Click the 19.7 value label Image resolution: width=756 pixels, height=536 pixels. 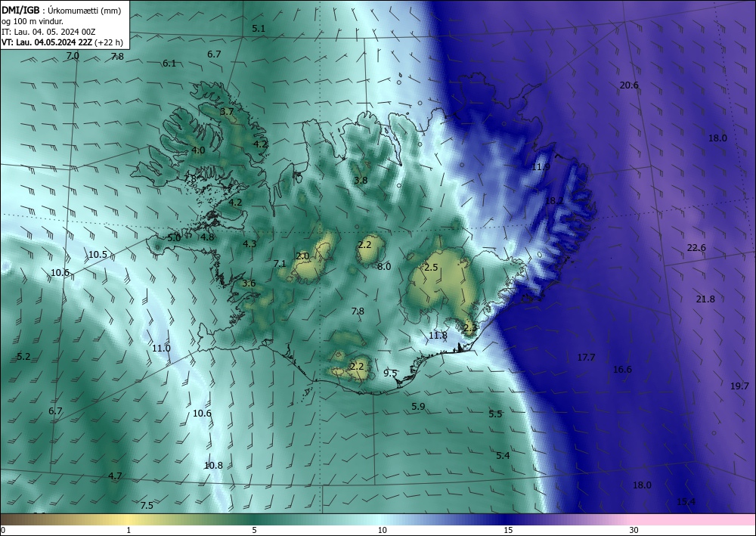pyautogui.click(x=739, y=386)
